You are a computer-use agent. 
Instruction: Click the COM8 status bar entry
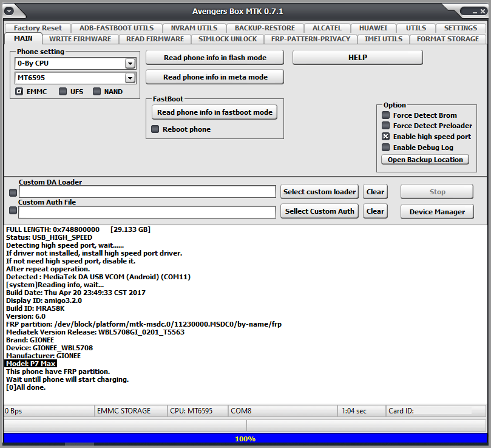pyautogui.click(x=282, y=411)
